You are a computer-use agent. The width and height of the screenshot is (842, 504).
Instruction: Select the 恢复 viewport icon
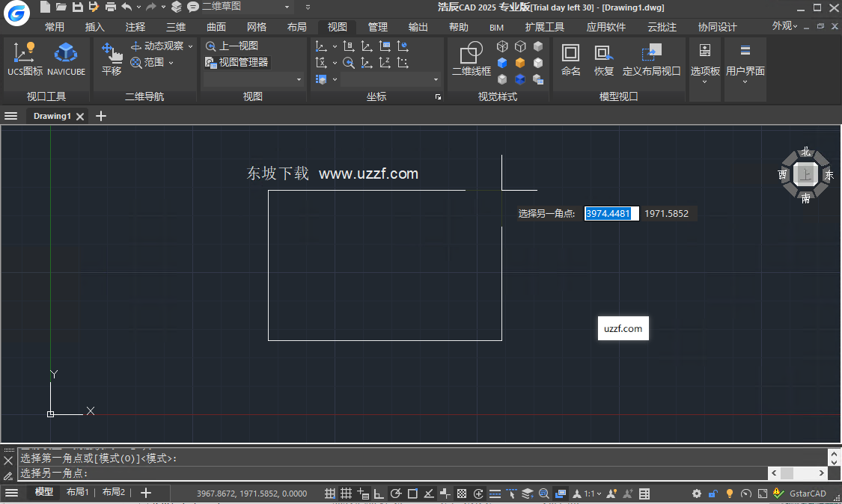(602, 60)
